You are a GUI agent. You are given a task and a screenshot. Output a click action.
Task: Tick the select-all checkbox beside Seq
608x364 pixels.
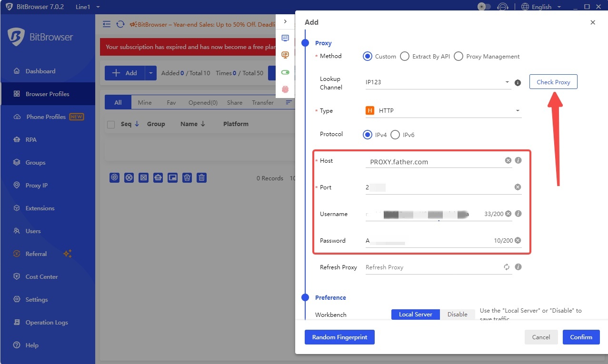111,125
